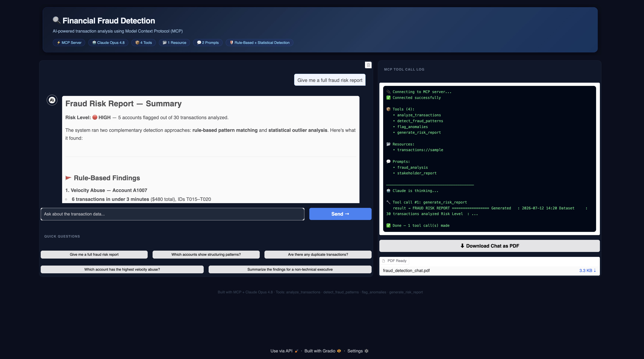The width and height of the screenshot is (644, 359).
Task: Click 'analyze_transactions' in the Tools list
Action: point(419,115)
